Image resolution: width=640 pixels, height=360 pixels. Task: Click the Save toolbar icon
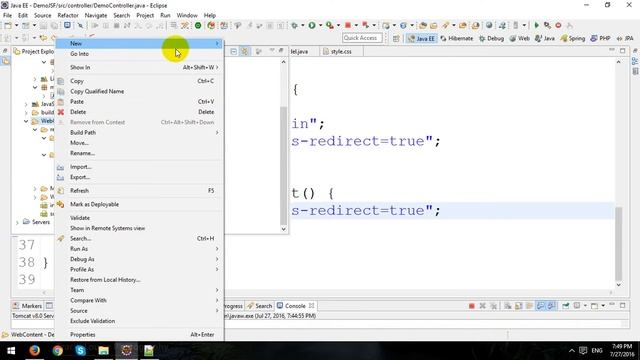coord(43,25)
